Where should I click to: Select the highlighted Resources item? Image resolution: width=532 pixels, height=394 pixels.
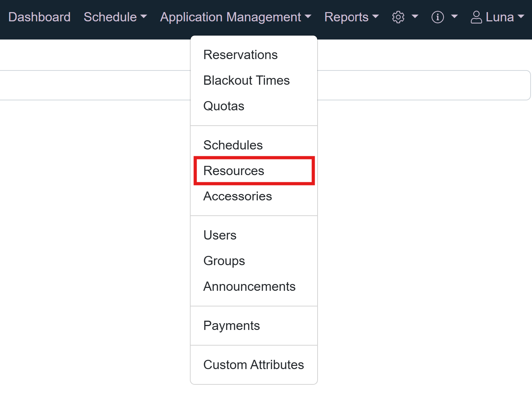click(x=234, y=171)
